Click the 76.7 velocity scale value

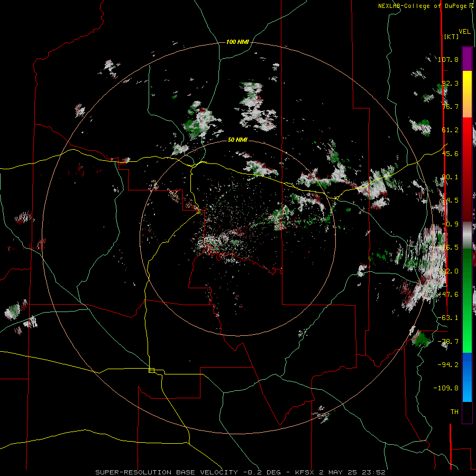[450, 106]
